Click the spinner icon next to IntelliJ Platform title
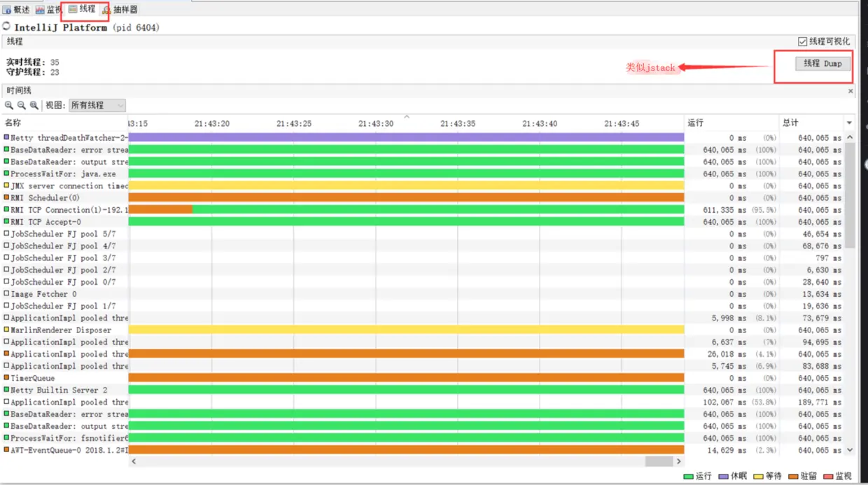This screenshot has height=485, width=868. (x=6, y=27)
